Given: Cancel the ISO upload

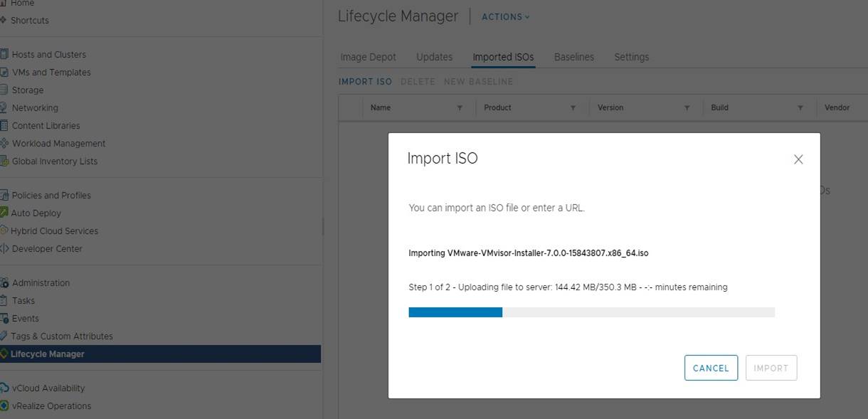Looking at the screenshot, I should 711,368.
